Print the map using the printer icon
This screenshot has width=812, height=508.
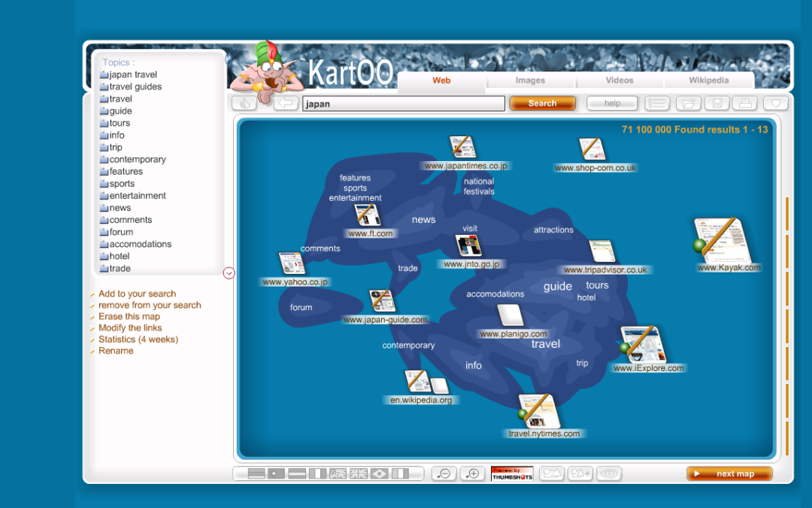click(x=745, y=103)
